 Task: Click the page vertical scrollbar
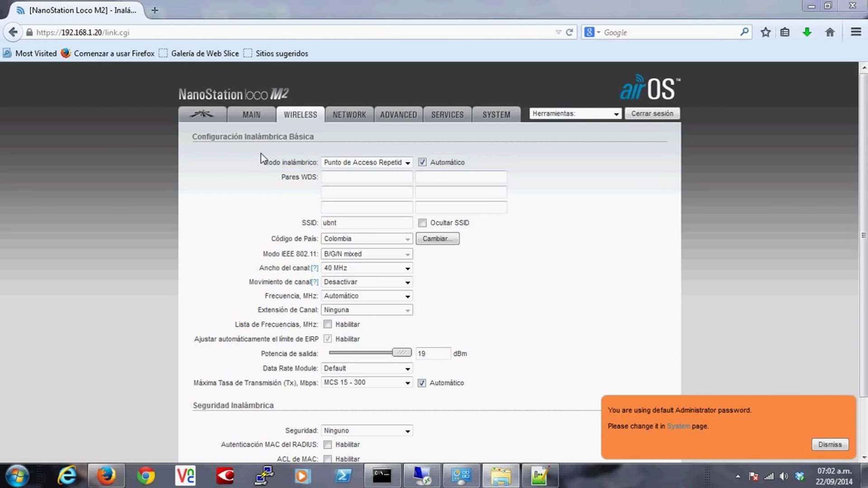point(863,235)
